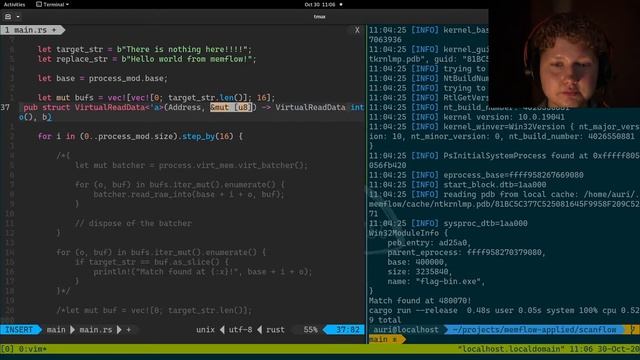The height and width of the screenshot is (360, 640).
Task: Click the tmux window '0:vim*' in the status bar
Action: click(32, 349)
